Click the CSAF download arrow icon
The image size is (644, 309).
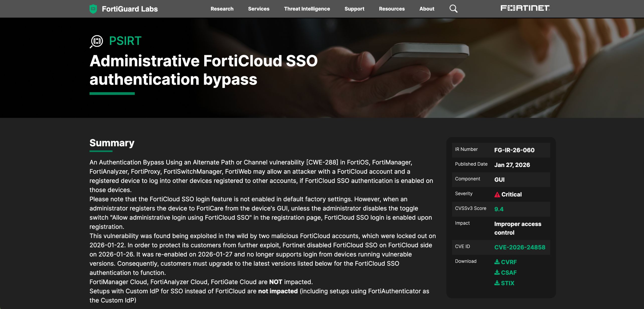[x=497, y=272]
